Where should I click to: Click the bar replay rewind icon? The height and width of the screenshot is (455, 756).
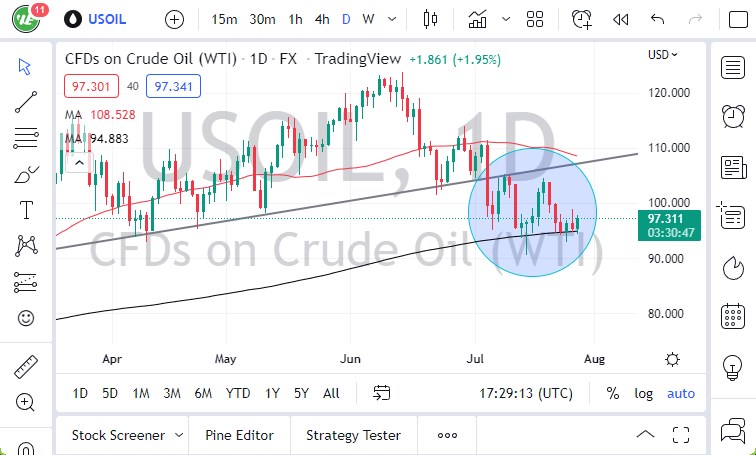pos(620,19)
